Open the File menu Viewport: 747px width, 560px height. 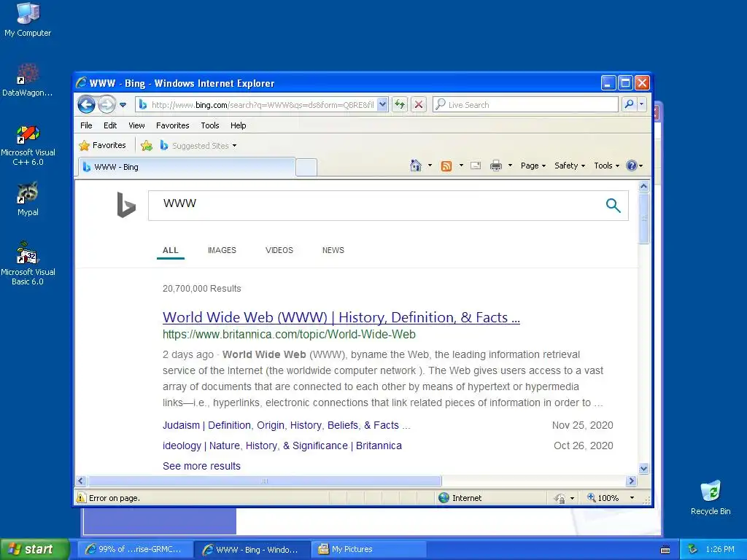pyautogui.click(x=86, y=125)
